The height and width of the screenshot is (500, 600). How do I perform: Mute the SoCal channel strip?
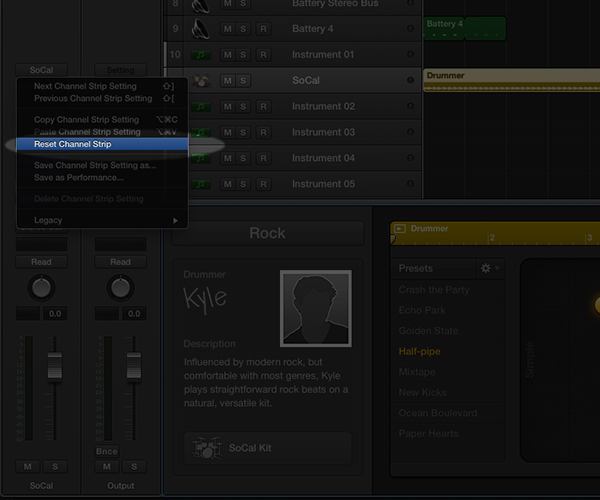[28, 466]
